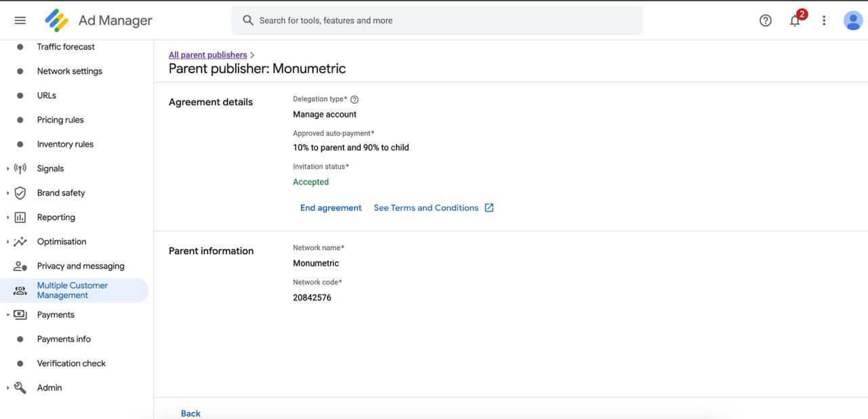Click the Multiple Customer Management people icon
The height and width of the screenshot is (419, 868).
(x=20, y=291)
